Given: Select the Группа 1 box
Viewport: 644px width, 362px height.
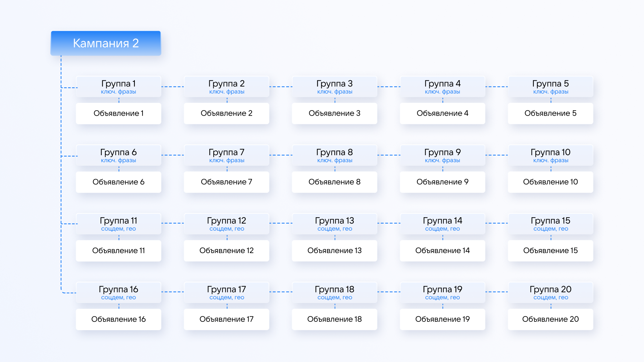Looking at the screenshot, I should click(x=118, y=87).
